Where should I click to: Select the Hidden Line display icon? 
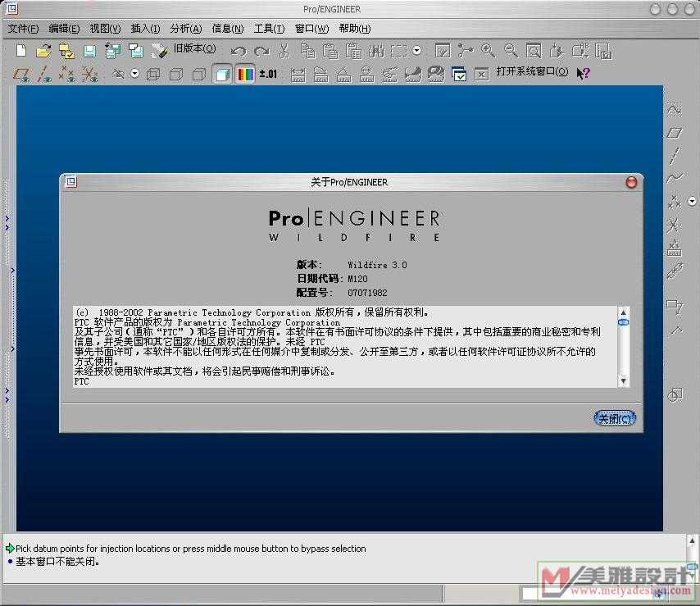tap(176, 74)
